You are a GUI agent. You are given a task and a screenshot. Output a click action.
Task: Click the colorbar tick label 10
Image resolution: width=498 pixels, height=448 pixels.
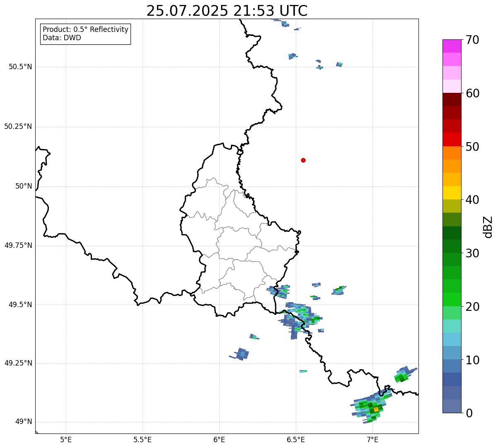click(472, 360)
